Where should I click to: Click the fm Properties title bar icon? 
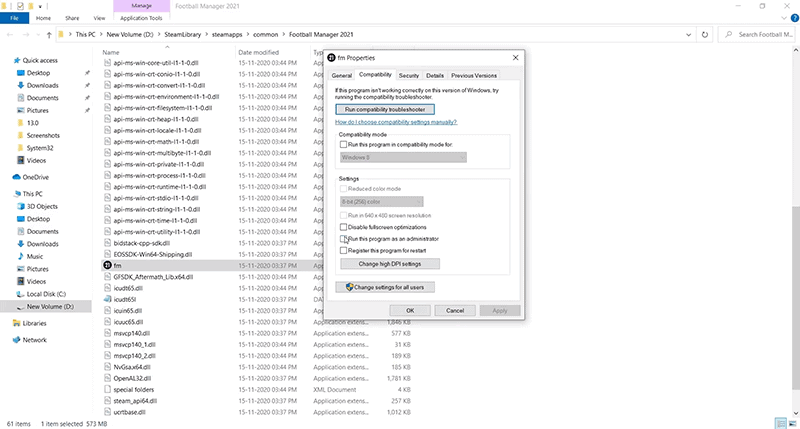[x=331, y=58]
